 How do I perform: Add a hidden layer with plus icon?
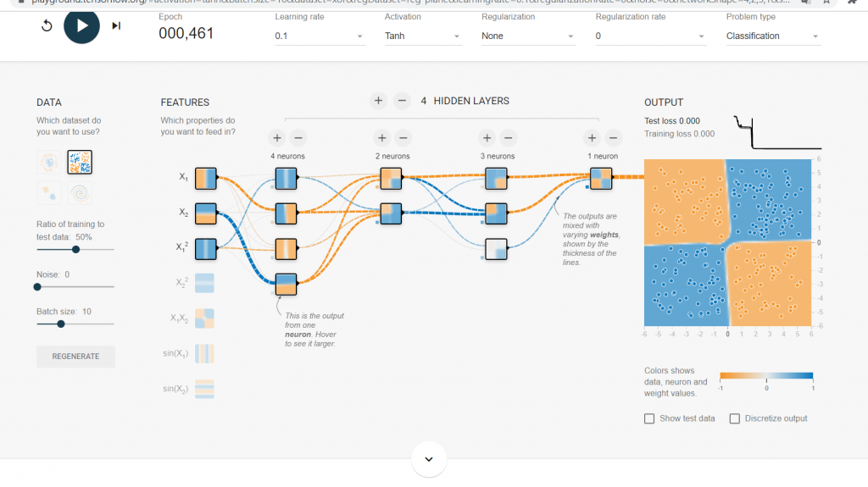click(x=378, y=101)
